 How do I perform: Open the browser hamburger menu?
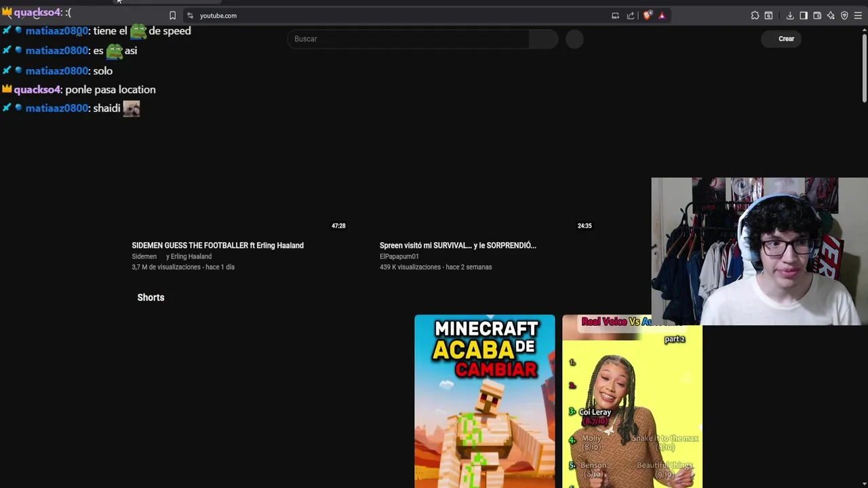pos(858,16)
